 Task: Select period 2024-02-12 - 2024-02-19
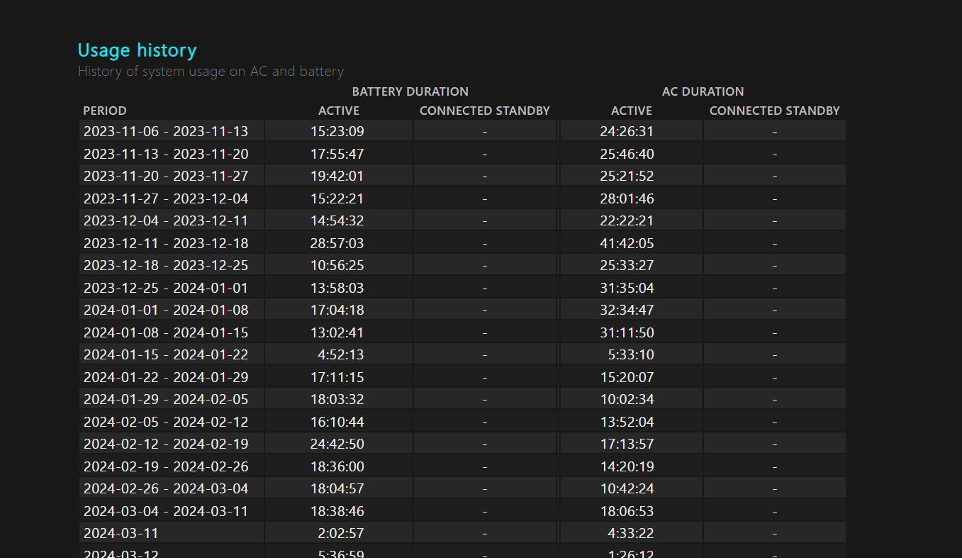(166, 444)
